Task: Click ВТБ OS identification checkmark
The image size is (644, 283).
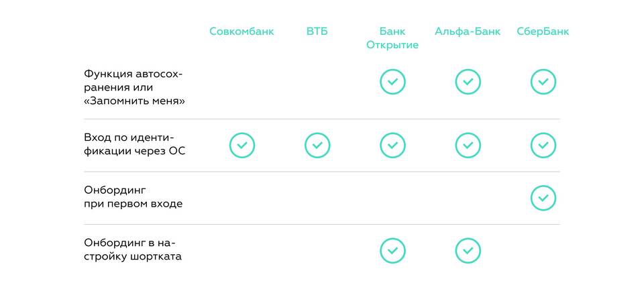Action: point(317,145)
